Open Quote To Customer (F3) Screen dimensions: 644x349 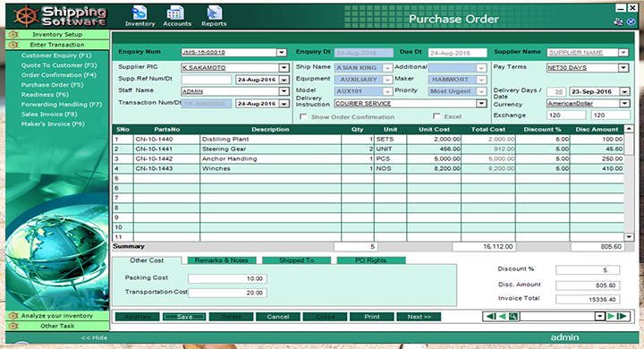point(59,65)
